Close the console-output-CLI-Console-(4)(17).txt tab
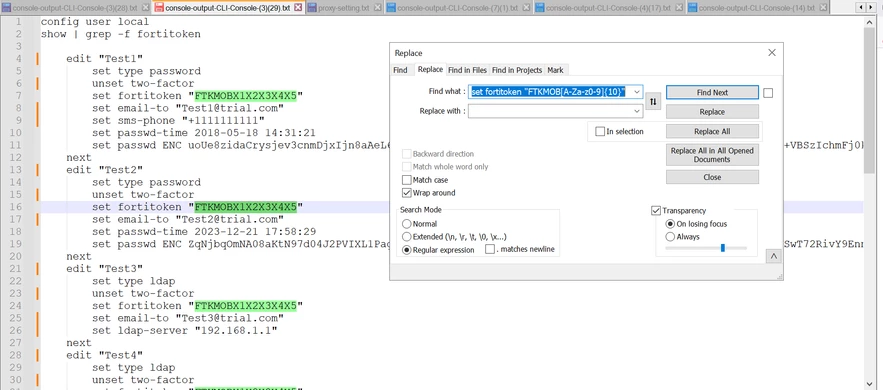Screen dimensions: 883x390 pos(679,8)
